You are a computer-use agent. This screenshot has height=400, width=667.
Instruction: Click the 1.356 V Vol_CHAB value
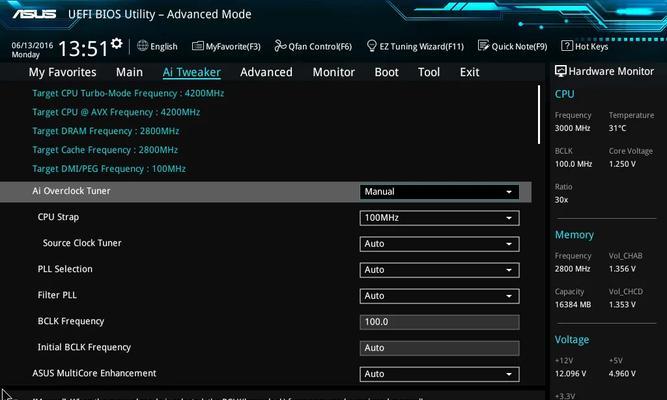click(622, 269)
